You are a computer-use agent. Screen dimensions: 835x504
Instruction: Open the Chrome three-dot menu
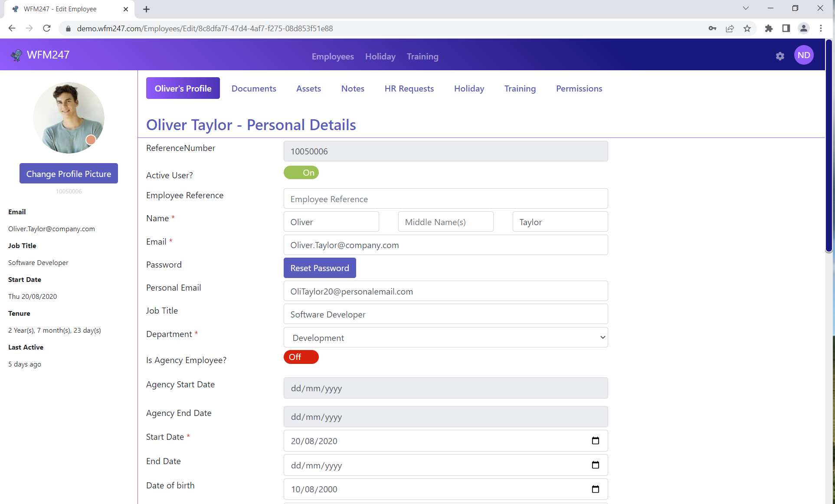coord(821,28)
